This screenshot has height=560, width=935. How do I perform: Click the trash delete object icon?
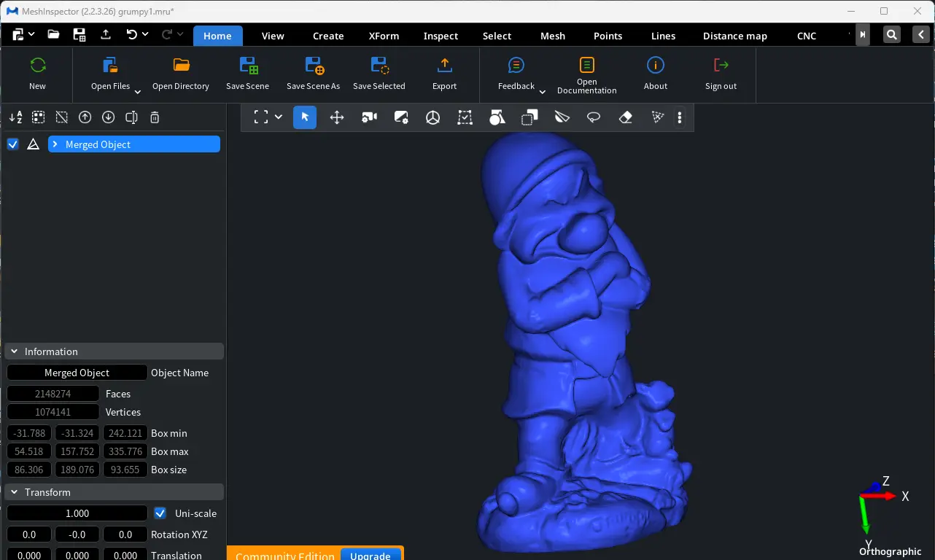(x=155, y=117)
